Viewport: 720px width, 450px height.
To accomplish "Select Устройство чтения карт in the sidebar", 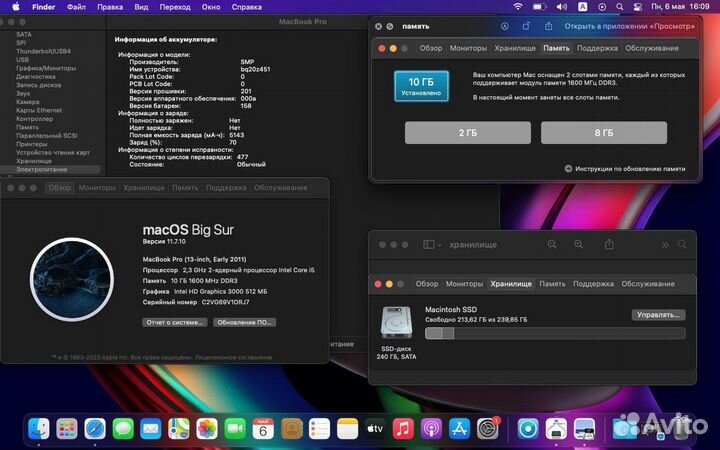I will (x=53, y=152).
